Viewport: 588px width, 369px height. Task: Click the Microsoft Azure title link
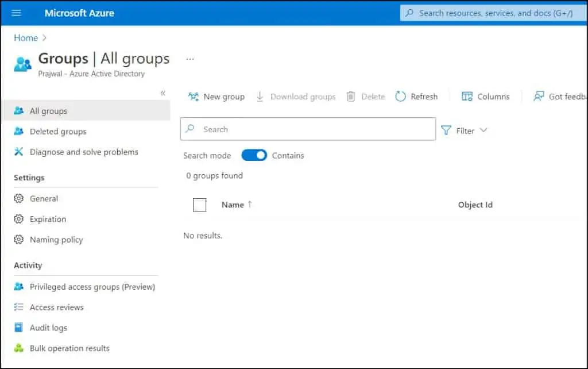tap(79, 13)
